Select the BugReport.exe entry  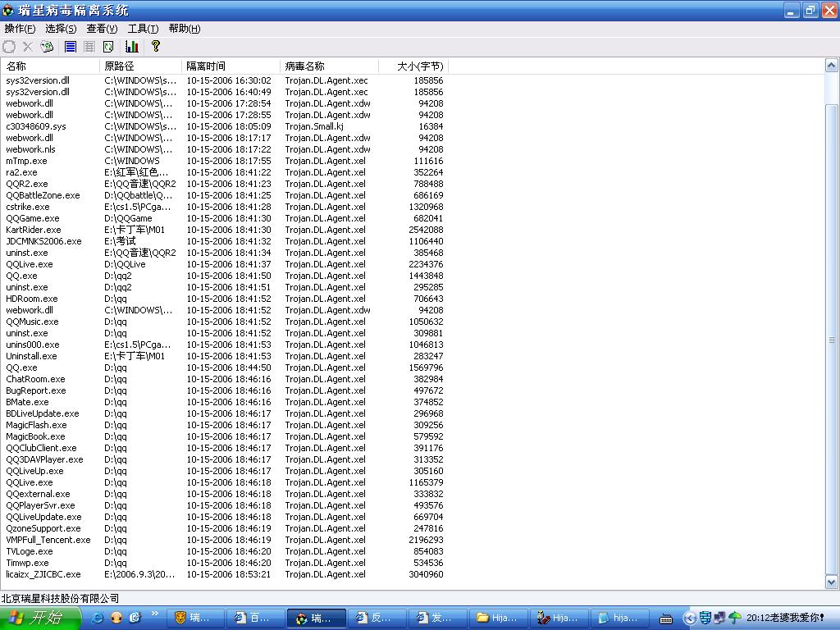(225, 390)
